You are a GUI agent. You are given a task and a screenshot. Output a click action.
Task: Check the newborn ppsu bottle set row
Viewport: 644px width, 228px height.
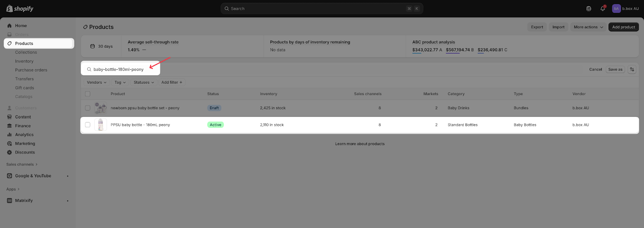tap(88, 108)
